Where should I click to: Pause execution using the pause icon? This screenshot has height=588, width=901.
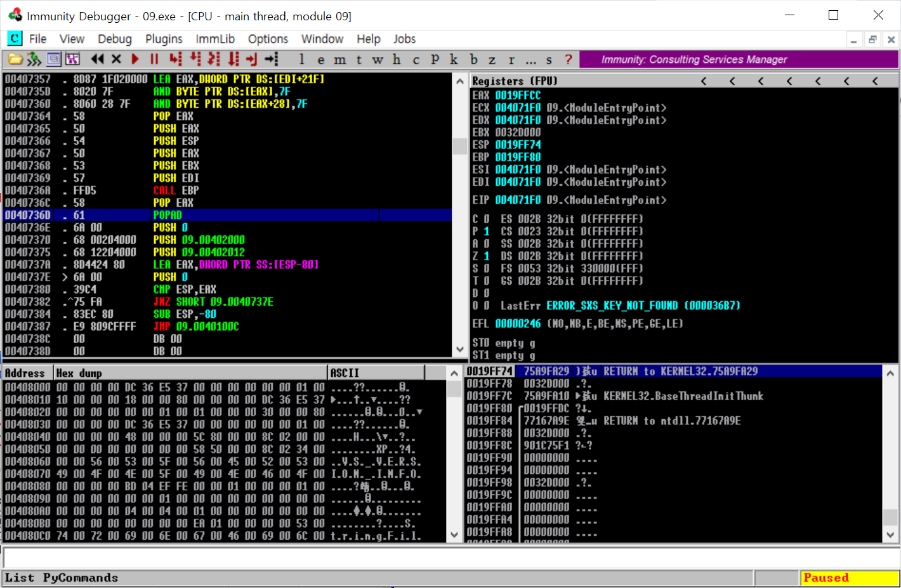(153, 60)
